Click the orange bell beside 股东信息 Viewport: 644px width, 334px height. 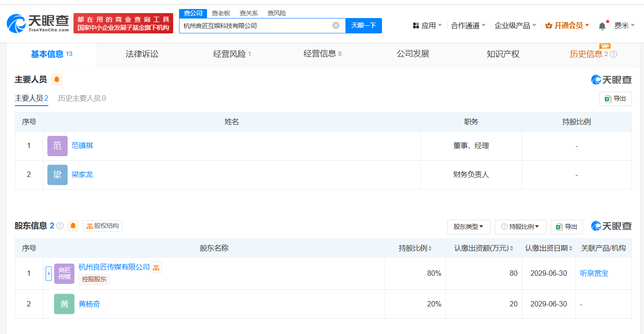click(x=73, y=226)
